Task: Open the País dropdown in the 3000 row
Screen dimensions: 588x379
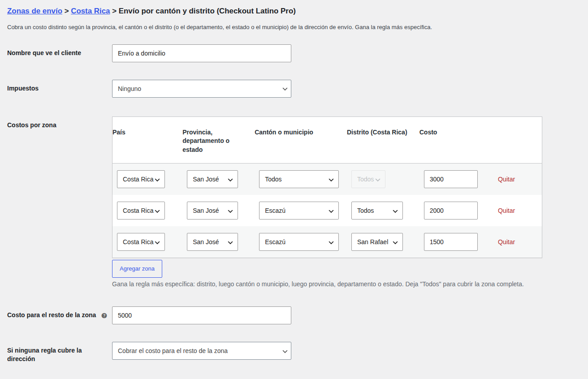Action: pos(141,179)
